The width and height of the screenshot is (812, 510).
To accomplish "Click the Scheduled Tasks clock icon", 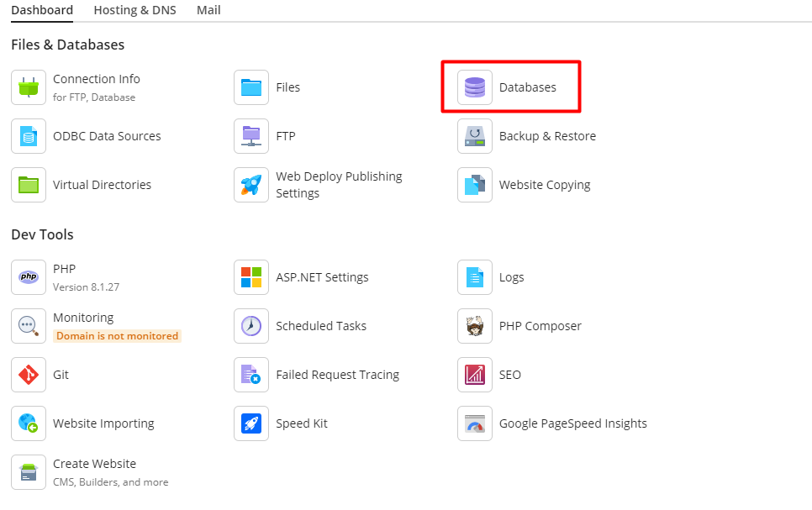I will click(x=251, y=326).
